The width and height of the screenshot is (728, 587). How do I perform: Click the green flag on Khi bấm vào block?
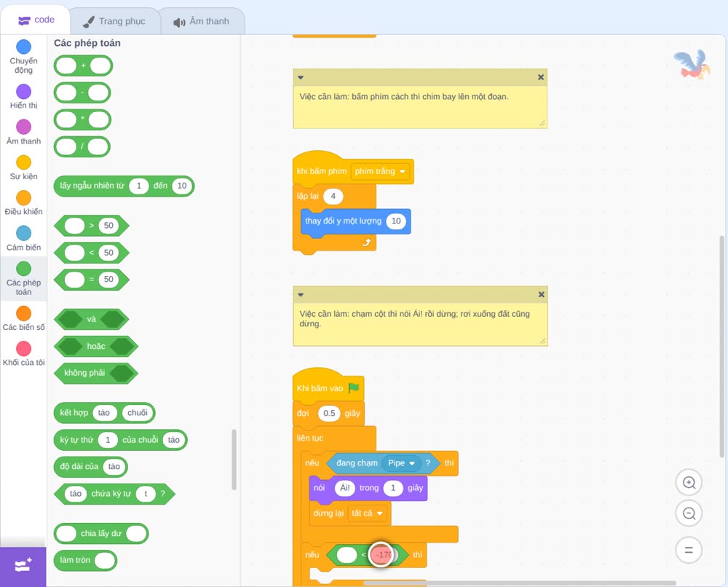point(354,387)
